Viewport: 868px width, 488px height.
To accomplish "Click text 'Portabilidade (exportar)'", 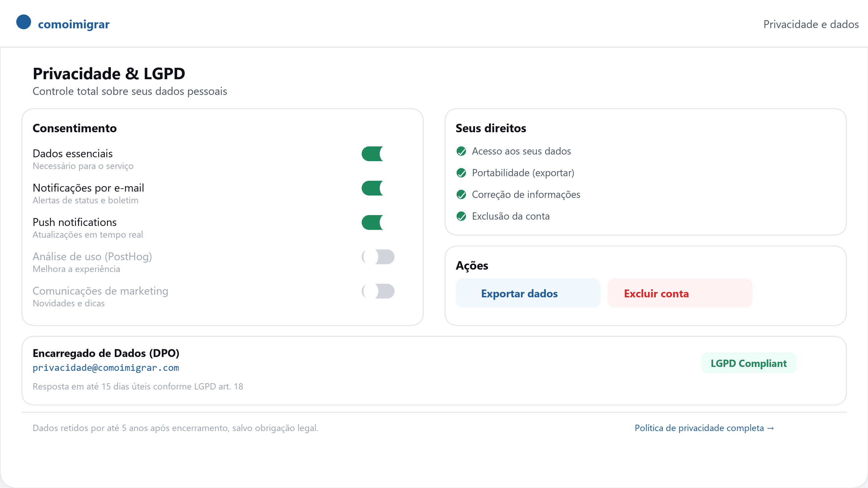I will 523,173.
